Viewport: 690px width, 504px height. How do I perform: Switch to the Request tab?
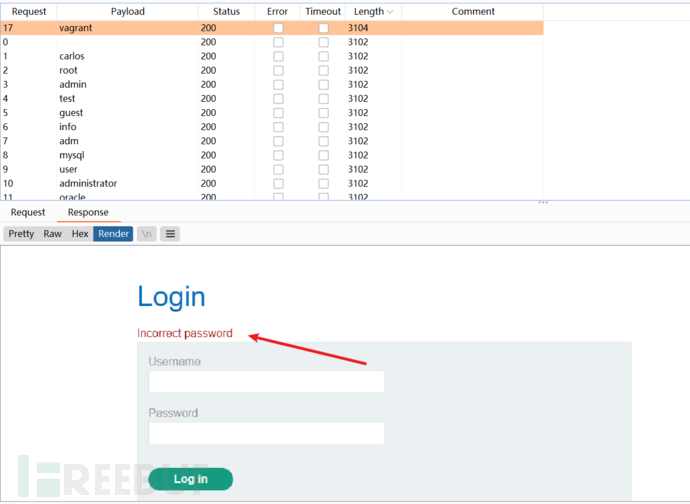[x=28, y=212]
